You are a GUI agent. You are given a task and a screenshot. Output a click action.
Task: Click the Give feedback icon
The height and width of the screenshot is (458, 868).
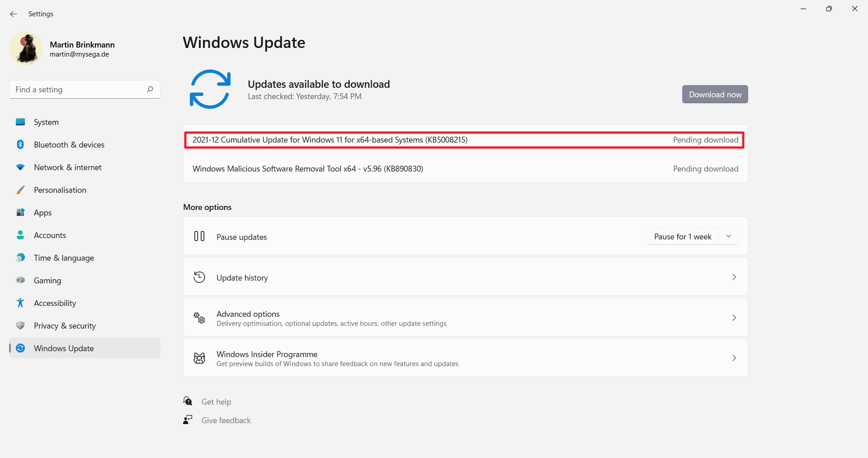point(188,420)
